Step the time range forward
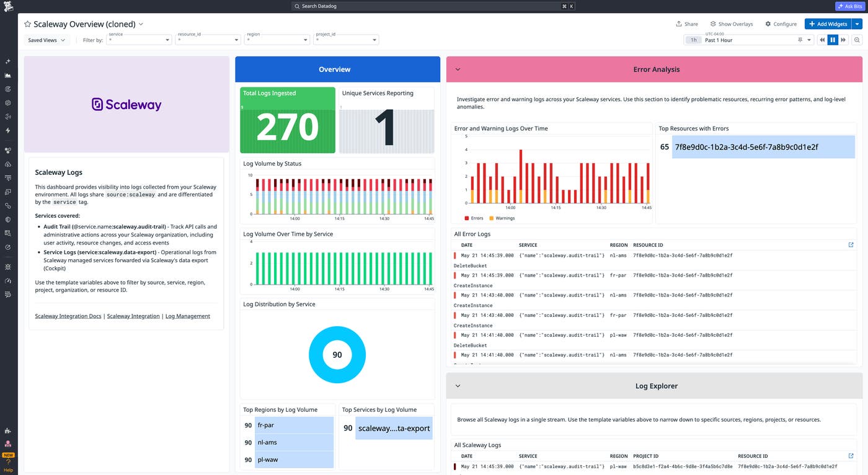Image resolution: width=868 pixels, height=475 pixels. point(843,40)
